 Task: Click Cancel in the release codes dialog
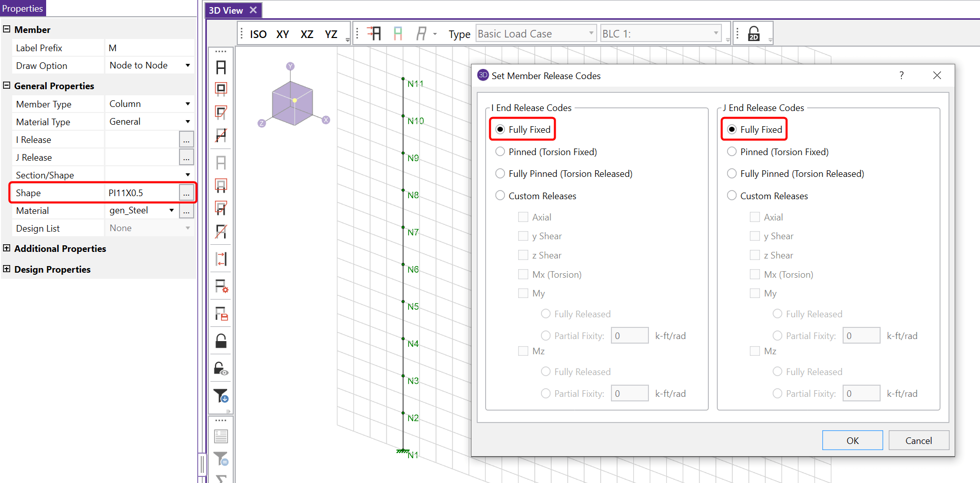pos(918,440)
